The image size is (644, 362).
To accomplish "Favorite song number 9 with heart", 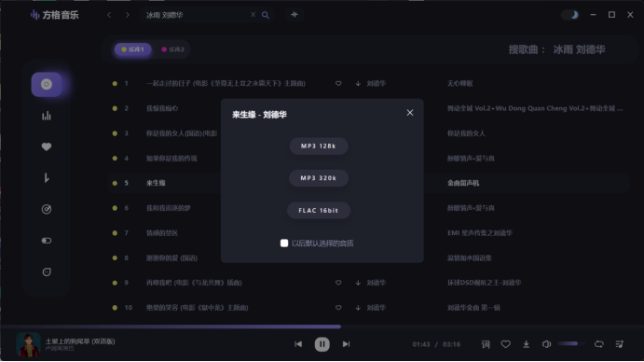I will coord(338,283).
